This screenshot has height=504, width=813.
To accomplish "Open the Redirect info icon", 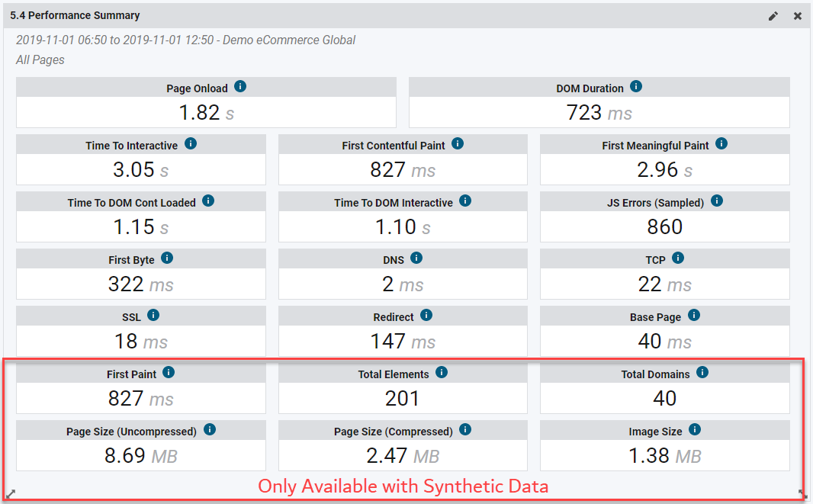I will coord(426,315).
